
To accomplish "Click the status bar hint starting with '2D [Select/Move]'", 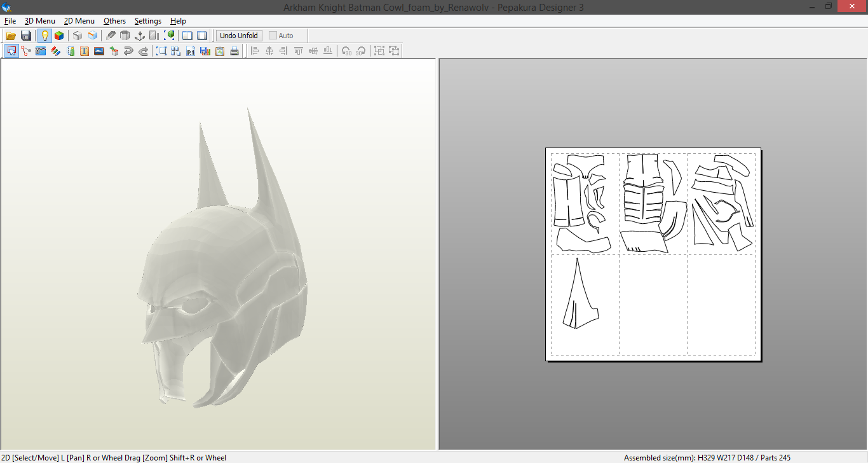I will tap(114, 458).
